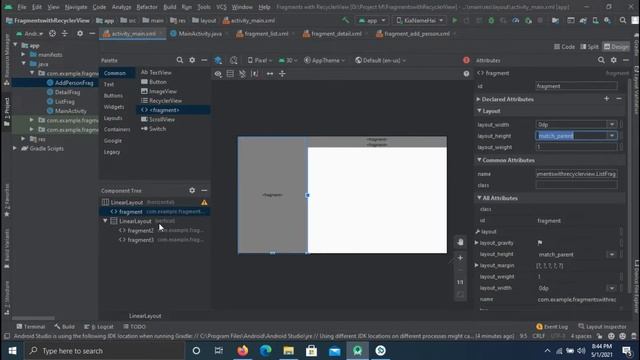Open Palette settings gear
The width and height of the screenshot is (640, 360).
(x=192, y=60)
